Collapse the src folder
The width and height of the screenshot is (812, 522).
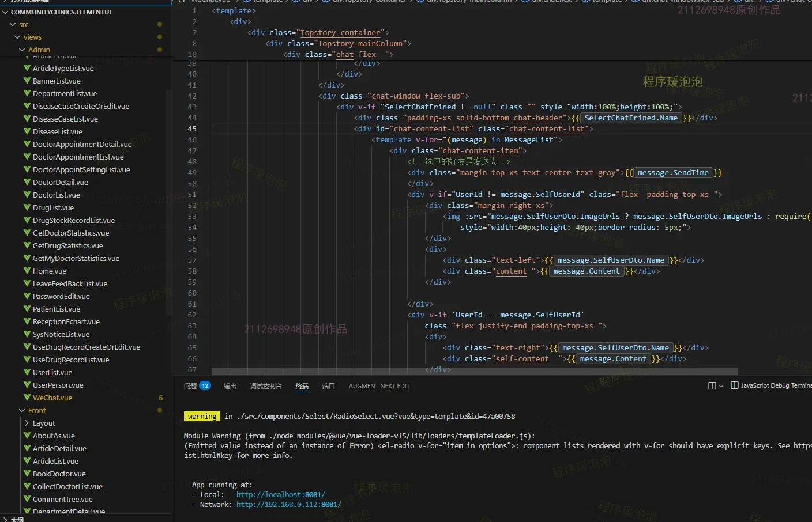click(13, 25)
